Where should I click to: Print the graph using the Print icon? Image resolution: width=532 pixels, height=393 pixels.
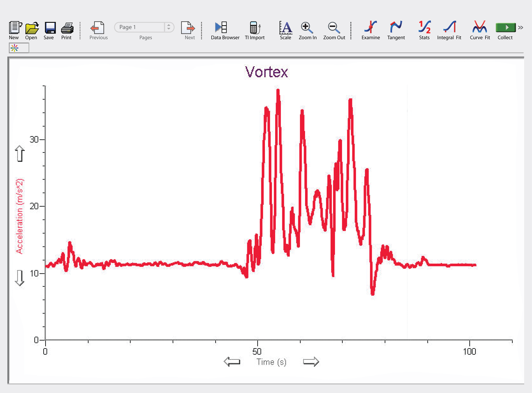67,28
